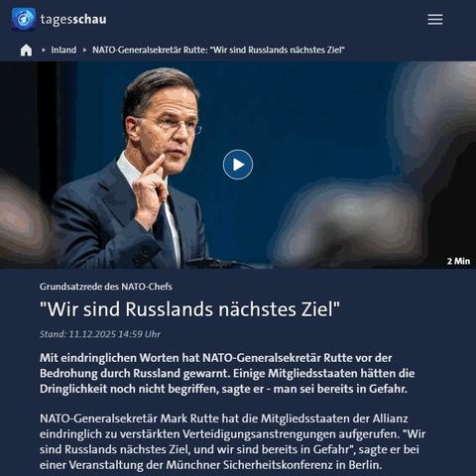This screenshot has height=476, width=476.
Task: Click the tagesschau wordmark
Action: pyautogui.click(x=73, y=19)
